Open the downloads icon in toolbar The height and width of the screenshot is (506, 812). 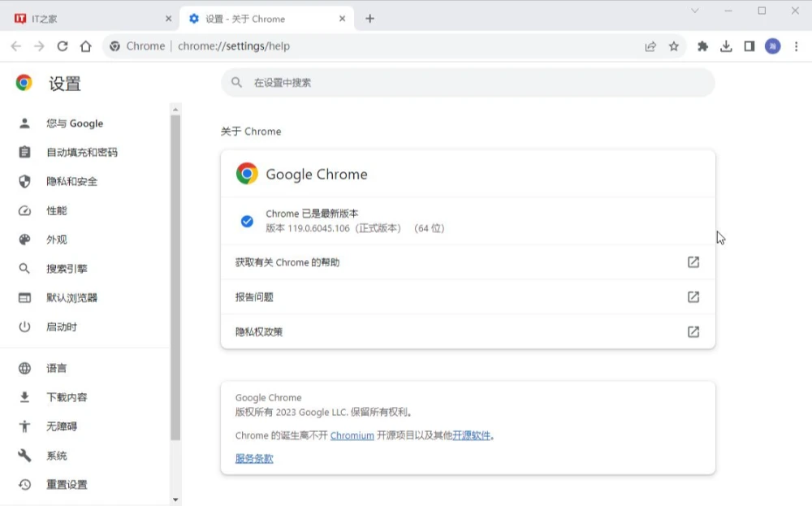click(x=726, y=46)
